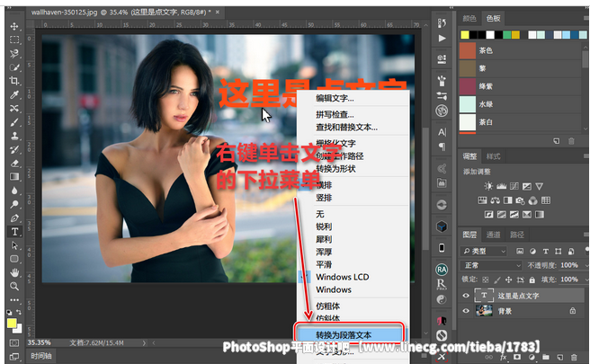Reset to default foreground and background colors

[x=9, y=313]
